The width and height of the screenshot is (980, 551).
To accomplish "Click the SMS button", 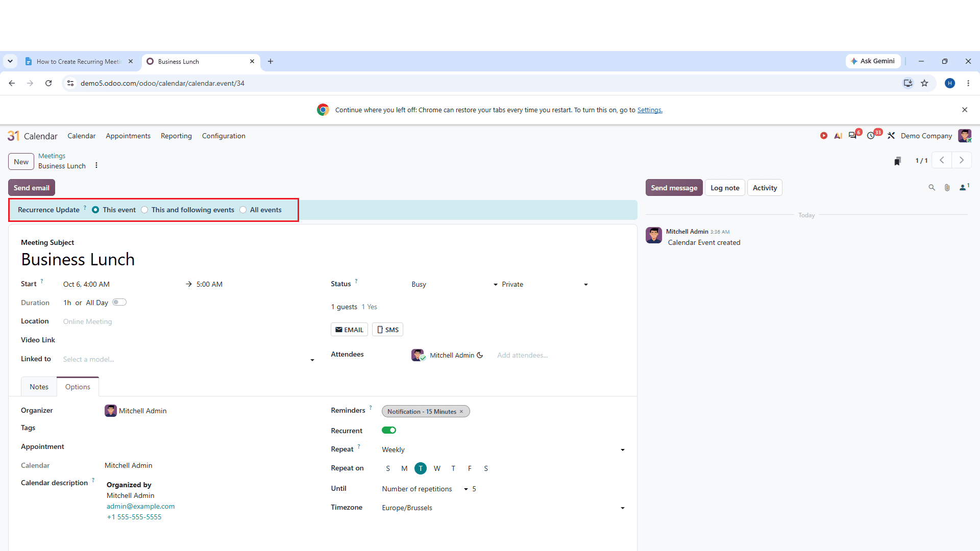I will click(387, 330).
